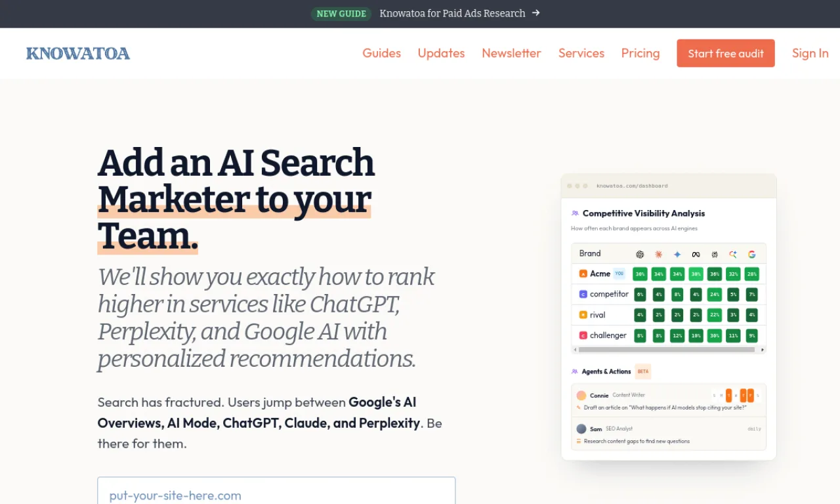This screenshot has width=840, height=504.
Task: Click rival's 3% cell
Action: click(733, 315)
